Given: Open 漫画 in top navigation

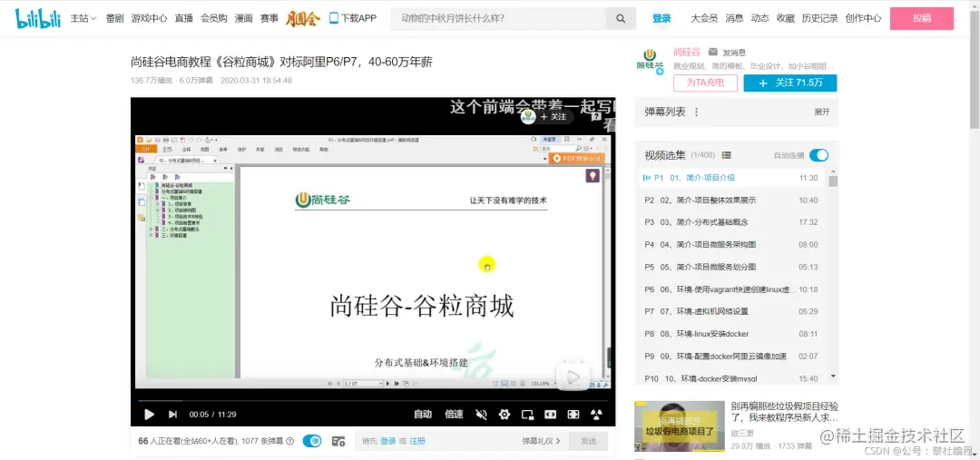Looking at the screenshot, I should tap(244, 18).
